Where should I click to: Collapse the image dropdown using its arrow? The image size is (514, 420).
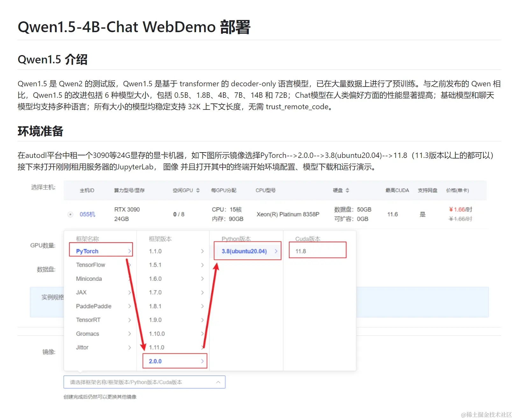point(218,382)
